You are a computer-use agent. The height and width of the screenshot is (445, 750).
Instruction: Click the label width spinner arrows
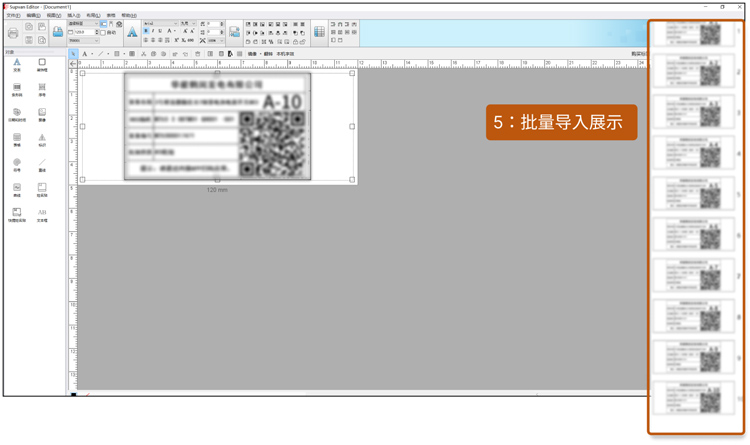point(97,32)
